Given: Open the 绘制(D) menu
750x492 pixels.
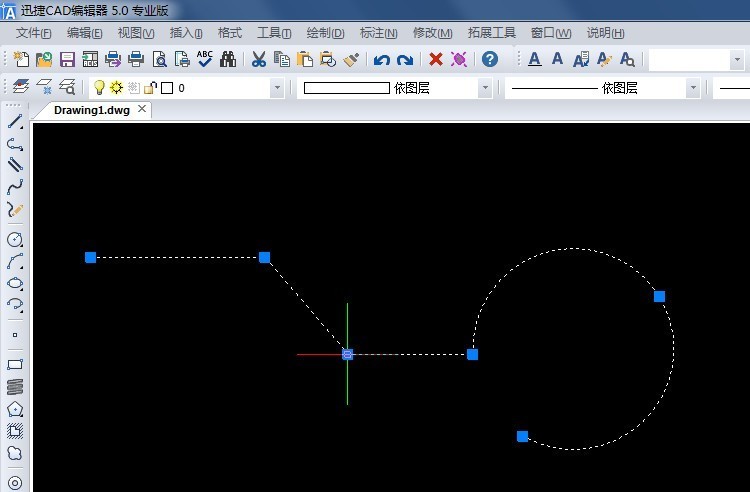Looking at the screenshot, I should click(x=324, y=33).
